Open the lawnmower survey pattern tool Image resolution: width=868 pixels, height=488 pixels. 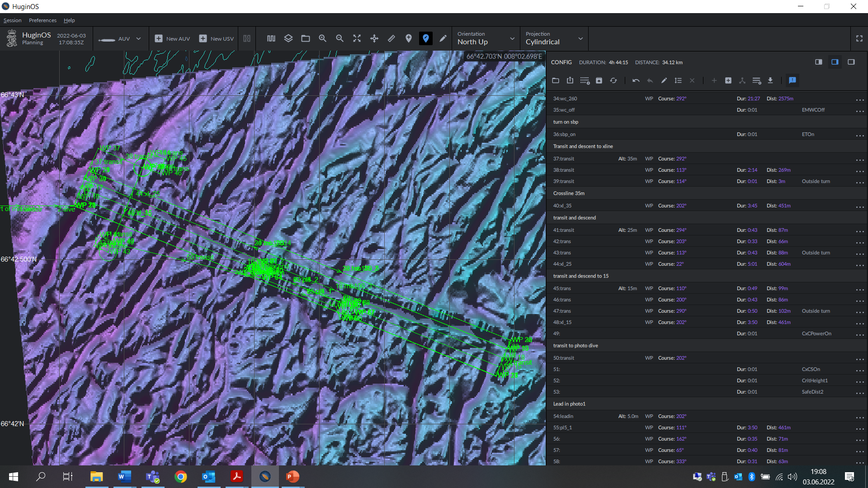[x=271, y=38]
